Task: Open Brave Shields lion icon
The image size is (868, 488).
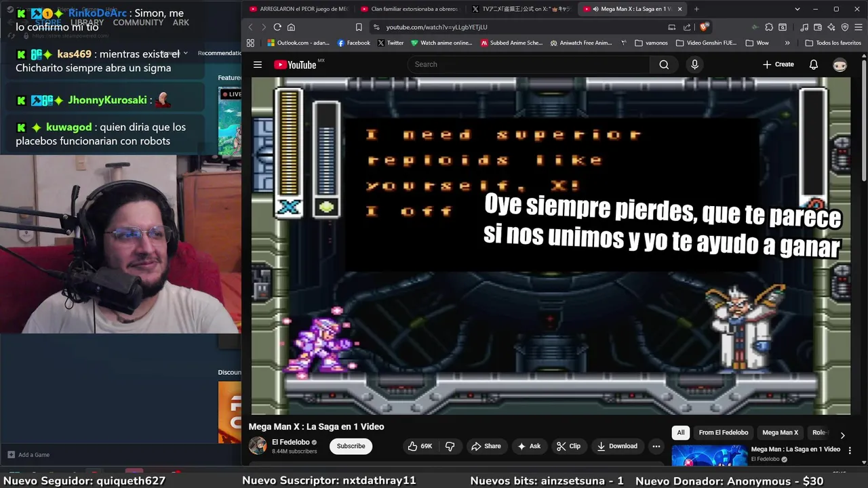Action: 705,27
